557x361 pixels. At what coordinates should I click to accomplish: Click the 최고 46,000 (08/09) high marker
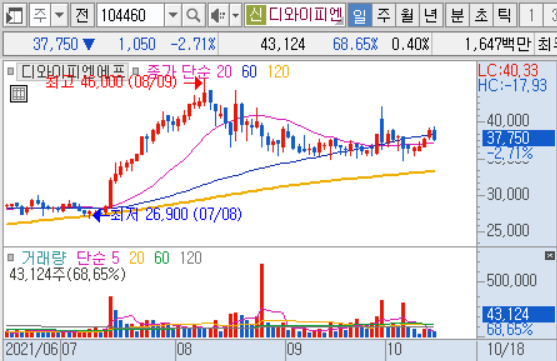[111, 82]
